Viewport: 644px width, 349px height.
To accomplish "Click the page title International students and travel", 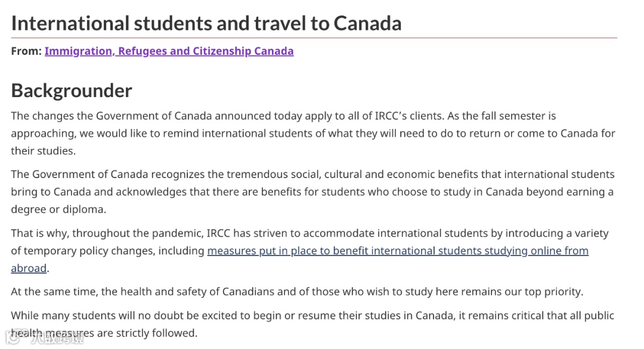I will pyautogui.click(x=206, y=23).
